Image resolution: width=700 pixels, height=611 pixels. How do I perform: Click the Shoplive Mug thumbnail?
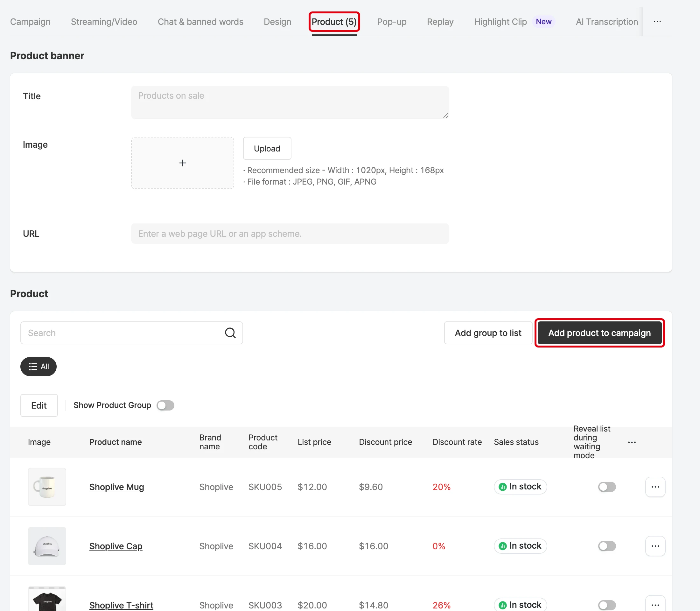47,487
